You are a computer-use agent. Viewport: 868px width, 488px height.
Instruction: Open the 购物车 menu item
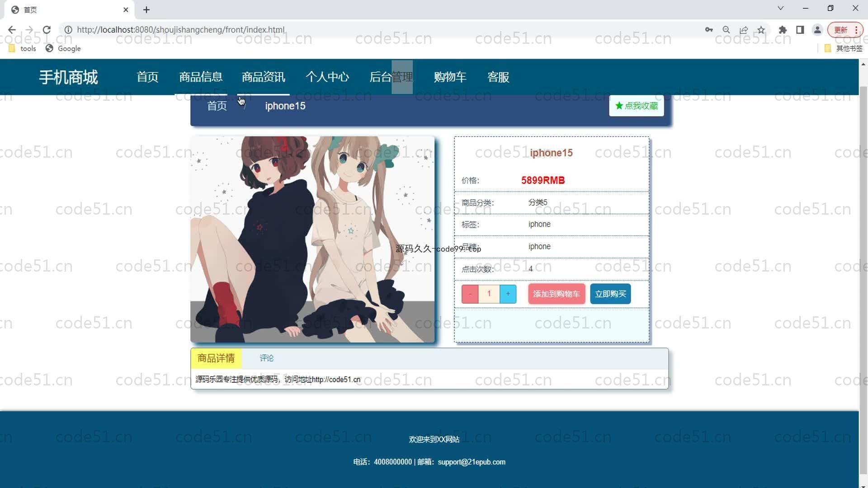pos(450,77)
